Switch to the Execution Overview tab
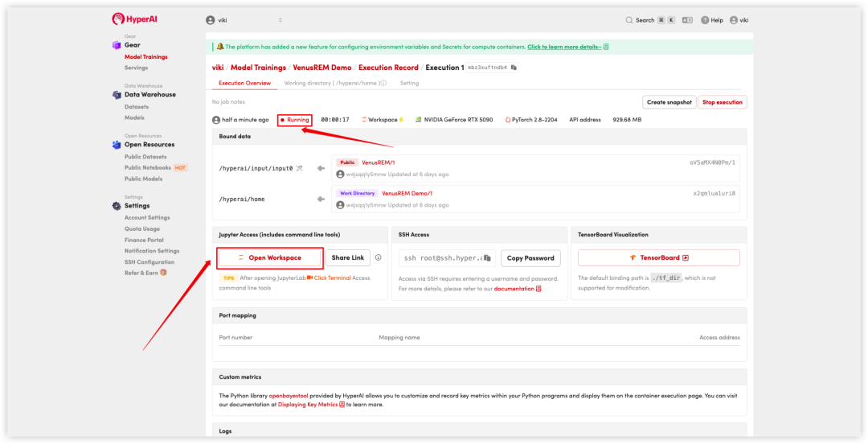 244,83
